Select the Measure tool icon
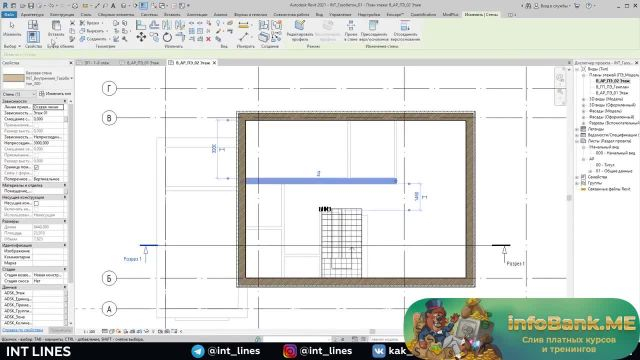Viewport: 640px width, 360px height. [x=244, y=37]
